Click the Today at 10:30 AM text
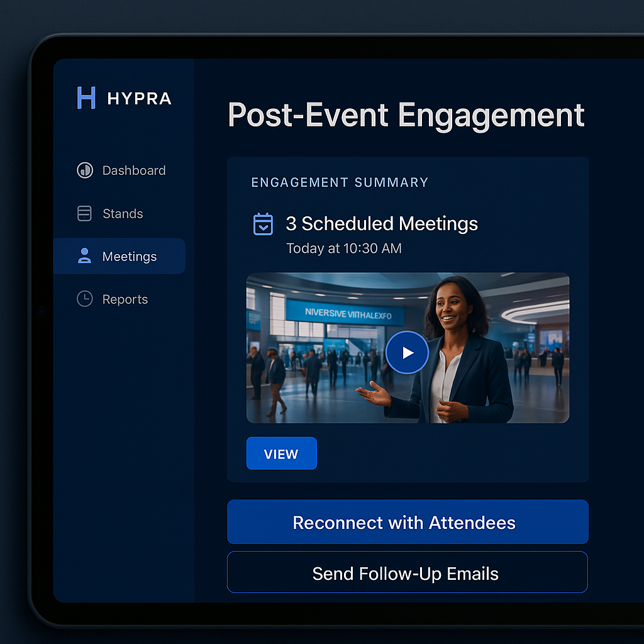Image resolution: width=644 pixels, height=644 pixels. tap(344, 248)
